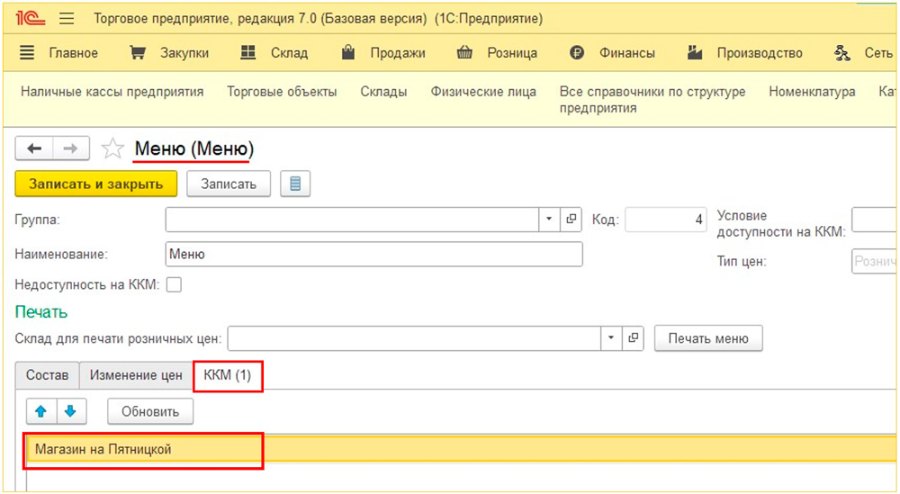Click the report list icon button
The height and width of the screenshot is (494, 900).
[295, 184]
